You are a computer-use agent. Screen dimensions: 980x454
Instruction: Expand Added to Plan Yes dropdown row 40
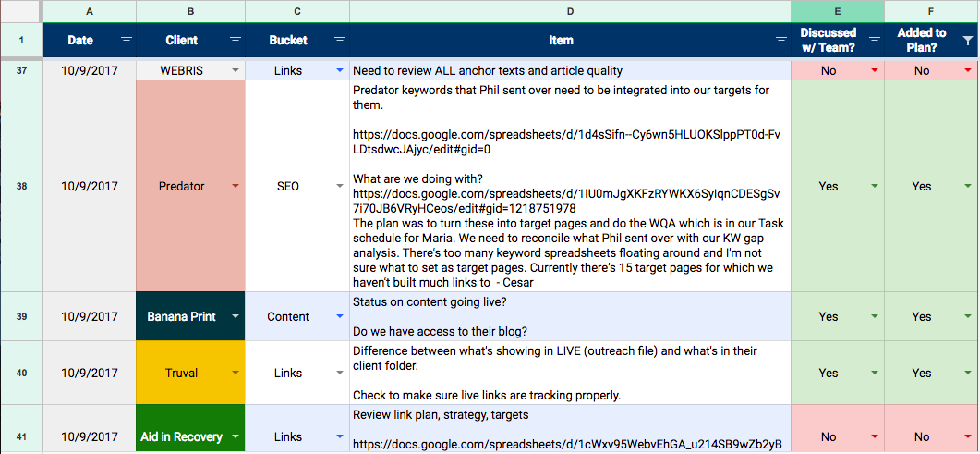pyautogui.click(x=968, y=373)
